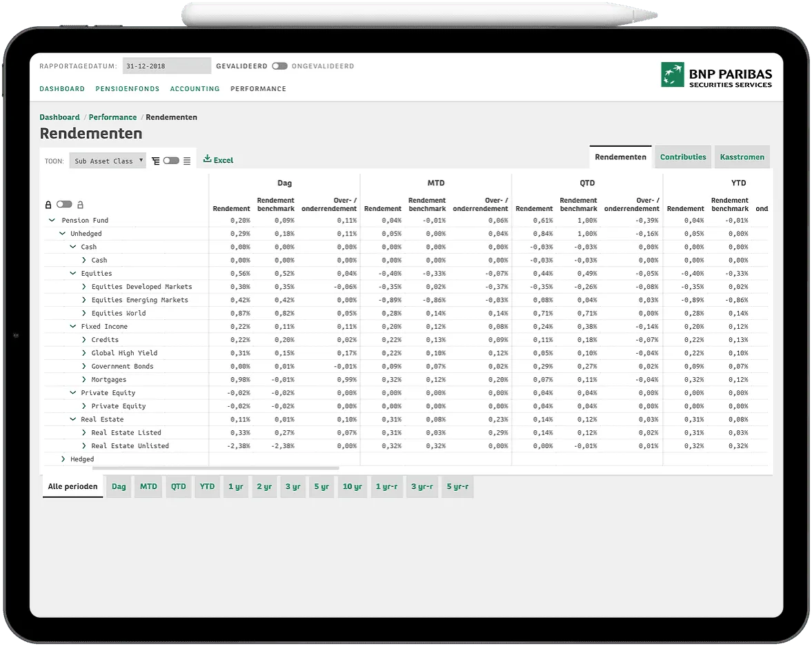
Task: Switch Gevalideerd/Ongevalideerd toggle
Action: pyautogui.click(x=279, y=66)
